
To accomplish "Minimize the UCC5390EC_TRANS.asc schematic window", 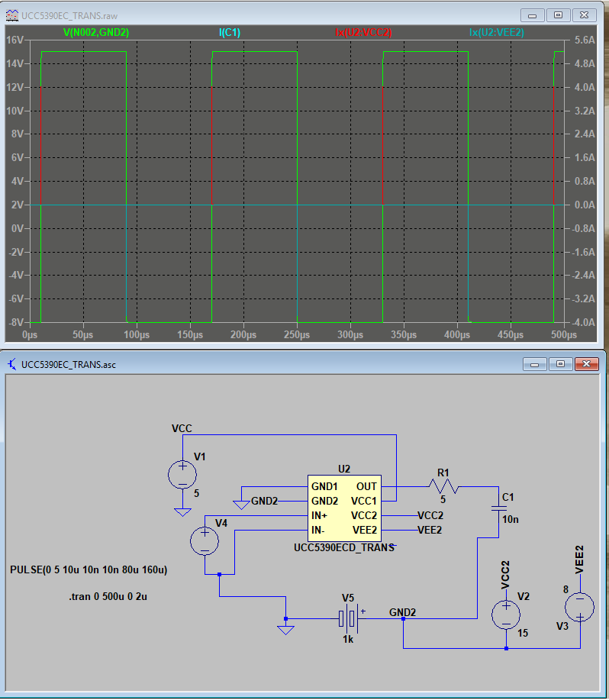I will (x=534, y=364).
